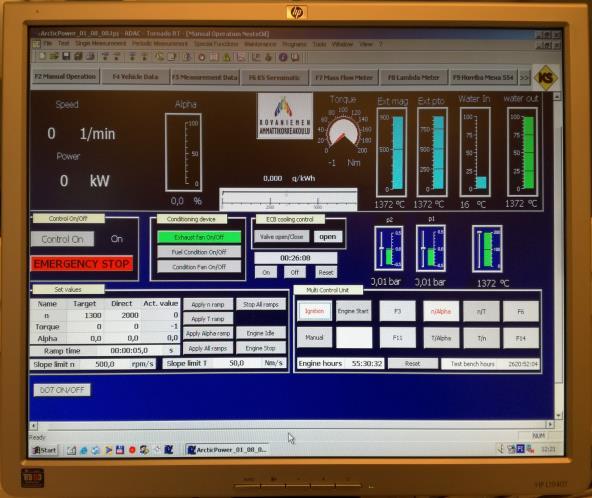Open the Programs menu
Screen dimensions: 592x498
(294, 44)
